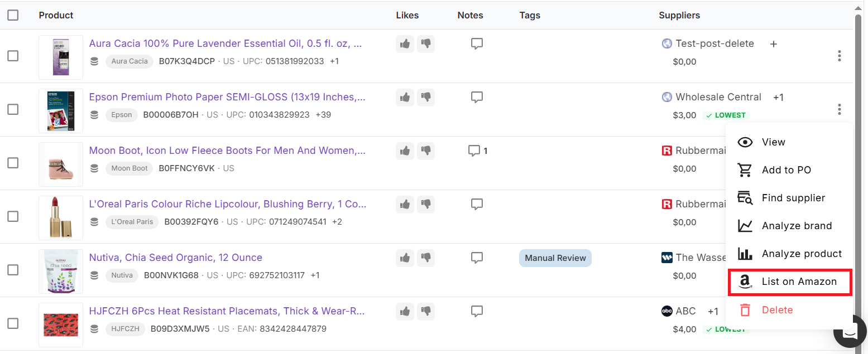Like the Aura Cacia Lavender Oil product
Screen dimensions: 868x354
[405, 44]
